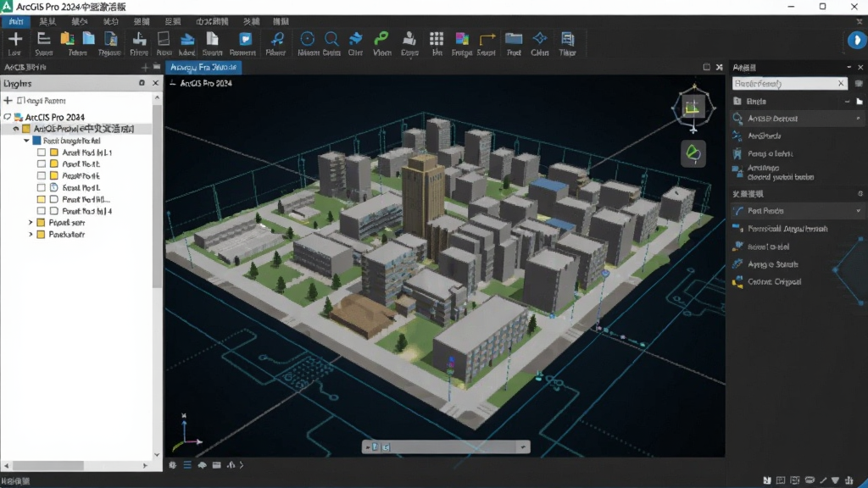This screenshot has height=488, width=868.
Task: Expand the 'Paped sem' folder node
Action: 31,223
